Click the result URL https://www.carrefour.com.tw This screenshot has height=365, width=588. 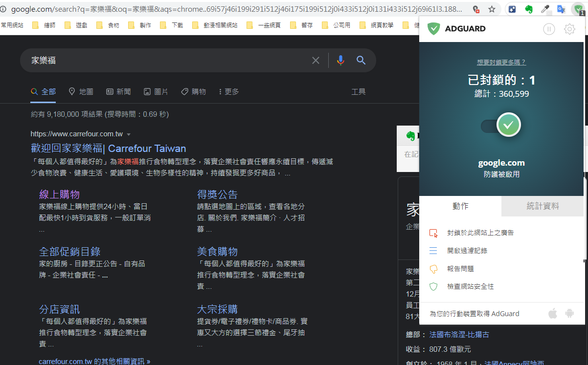tap(77, 134)
